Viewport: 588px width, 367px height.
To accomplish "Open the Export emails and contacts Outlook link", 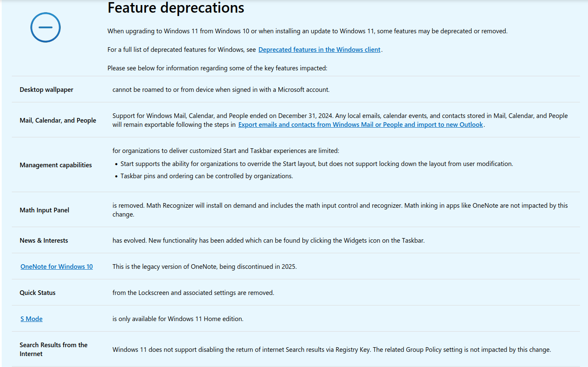I will coord(361,125).
